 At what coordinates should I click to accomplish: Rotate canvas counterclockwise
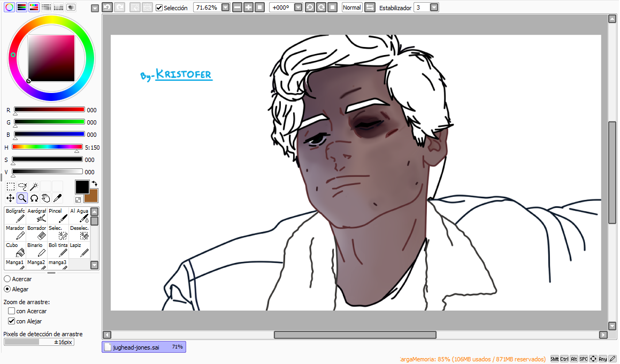tap(310, 7)
